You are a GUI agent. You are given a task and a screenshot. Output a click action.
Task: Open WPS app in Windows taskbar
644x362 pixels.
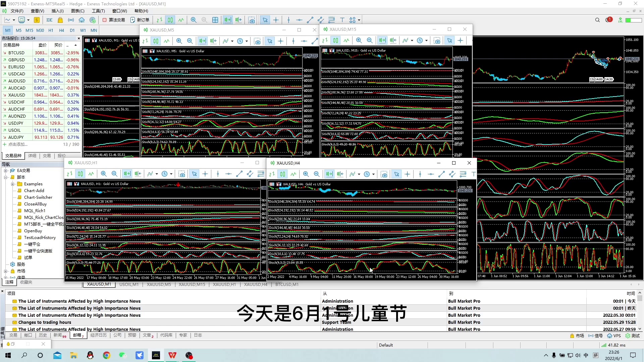click(x=172, y=355)
